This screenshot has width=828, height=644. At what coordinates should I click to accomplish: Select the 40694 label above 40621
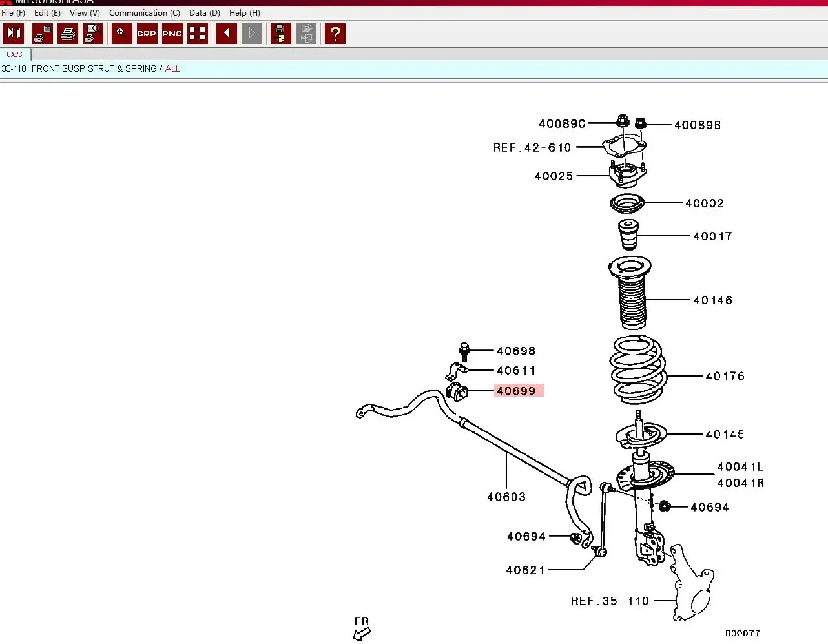click(x=526, y=537)
